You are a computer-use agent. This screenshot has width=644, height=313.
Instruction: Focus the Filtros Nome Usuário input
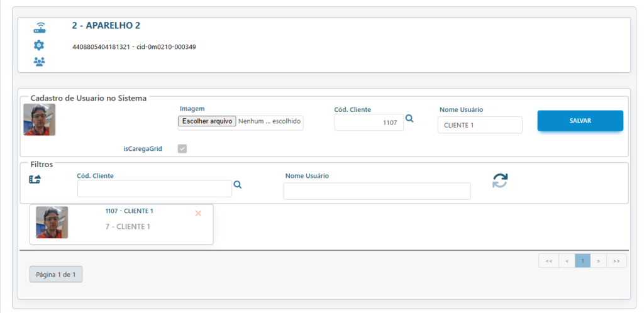[377, 191]
